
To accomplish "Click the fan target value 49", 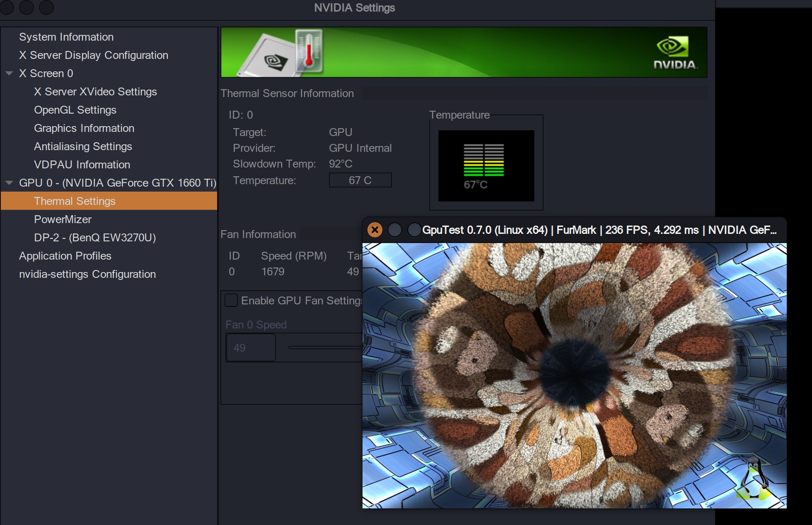I will [353, 271].
